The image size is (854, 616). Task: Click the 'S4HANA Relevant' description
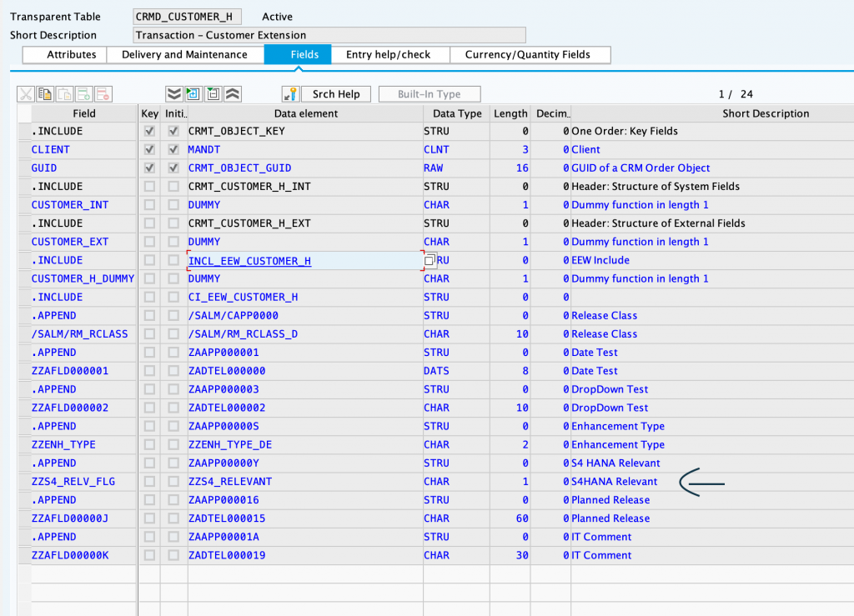pos(615,482)
